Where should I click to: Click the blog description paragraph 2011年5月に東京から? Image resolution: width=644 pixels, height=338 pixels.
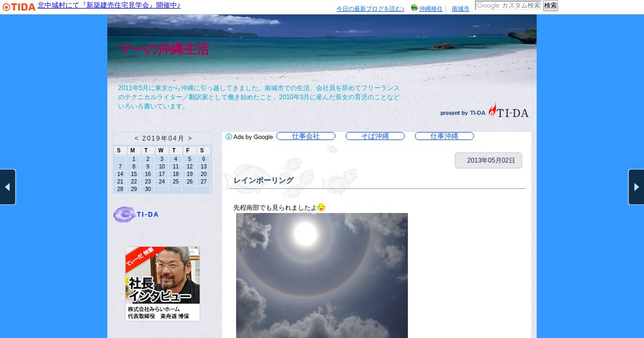(x=259, y=97)
